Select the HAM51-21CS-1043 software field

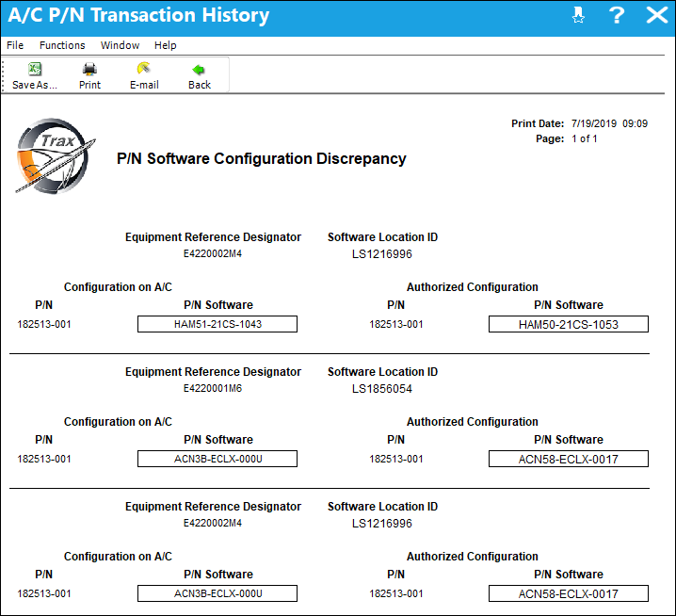[217, 324]
